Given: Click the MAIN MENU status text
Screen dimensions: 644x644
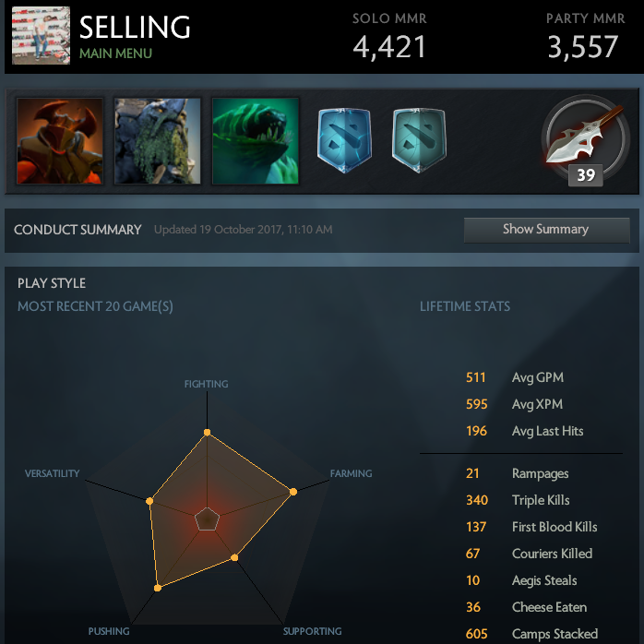Looking at the screenshot, I should (115, 54).
